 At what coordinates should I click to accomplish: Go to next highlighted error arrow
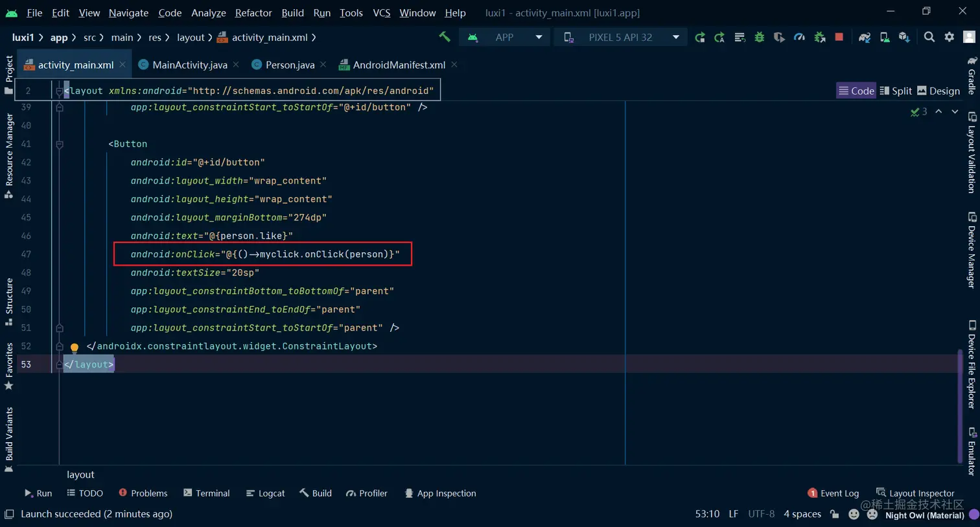point(955,111)
